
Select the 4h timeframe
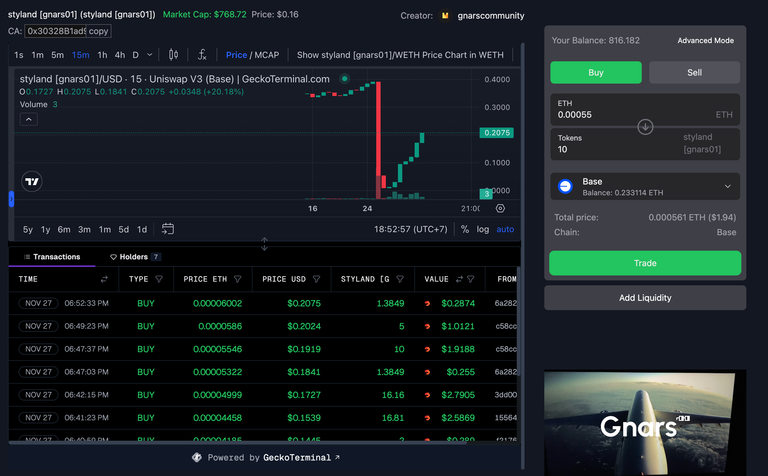pyautogui.click(x=120, y=55)
